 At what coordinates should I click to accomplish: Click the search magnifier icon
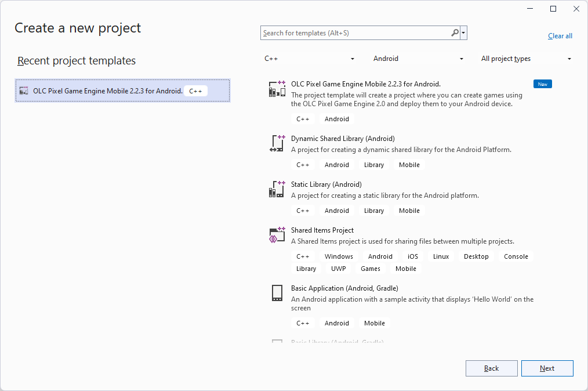click(x=455, y=32)
